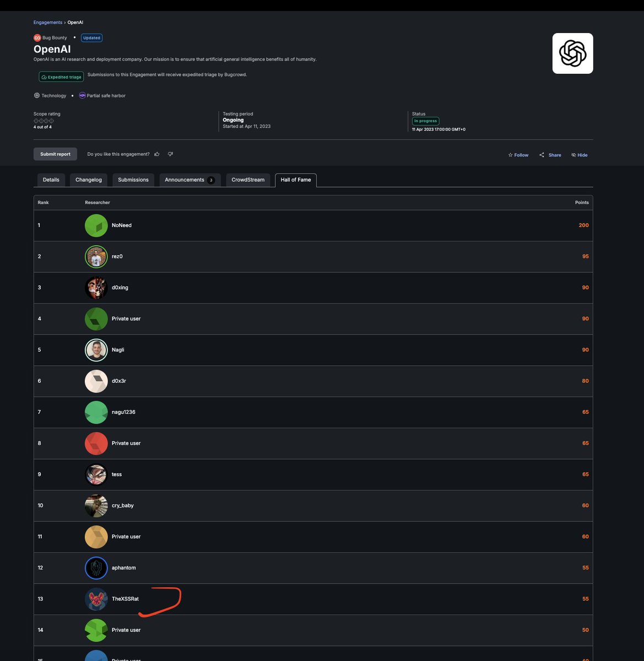Click the Share engagement link
644x661 pixels.
point(550,155)
